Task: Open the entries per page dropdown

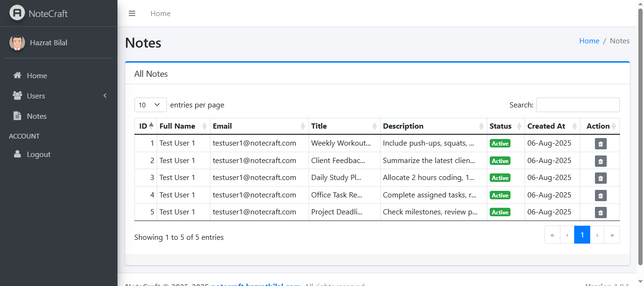Action: [x=151, y=105]
